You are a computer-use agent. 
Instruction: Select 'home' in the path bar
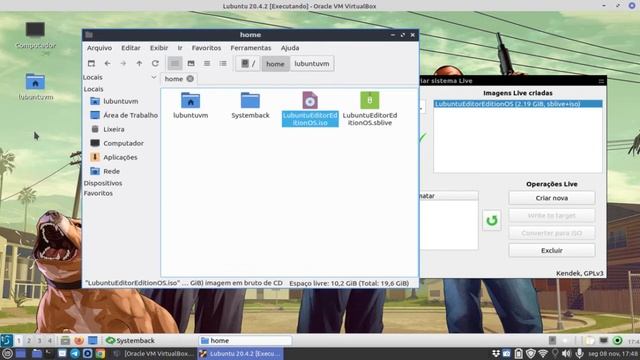point(275,64)
